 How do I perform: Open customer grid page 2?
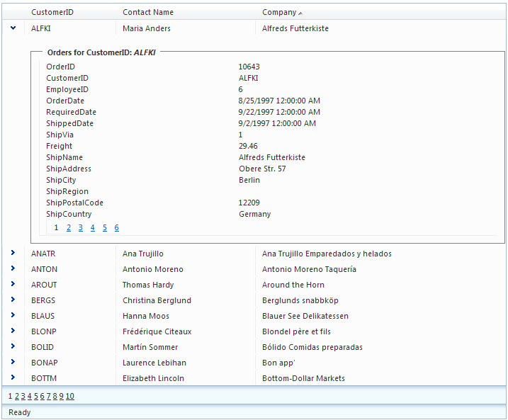[x=17, y=396]
